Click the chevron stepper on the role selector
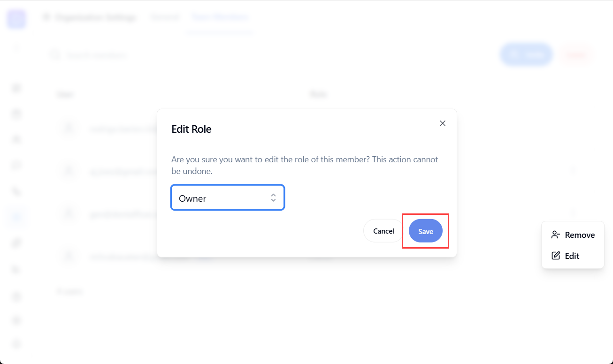This screenshot has height=364, width=613. coord(273,197)
